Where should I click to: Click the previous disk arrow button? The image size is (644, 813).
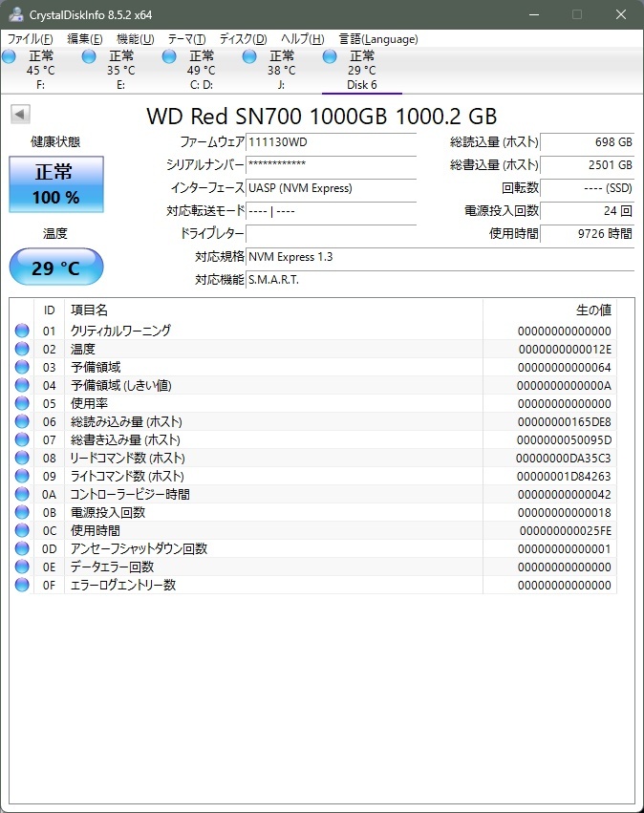coord(20,114)
